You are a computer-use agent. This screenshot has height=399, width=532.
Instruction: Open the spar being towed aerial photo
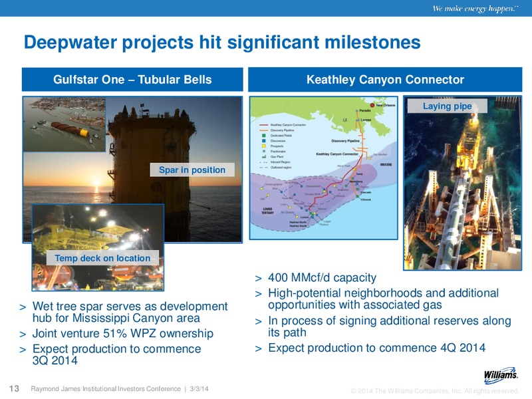pyautogui.click(x=64, y=124)
